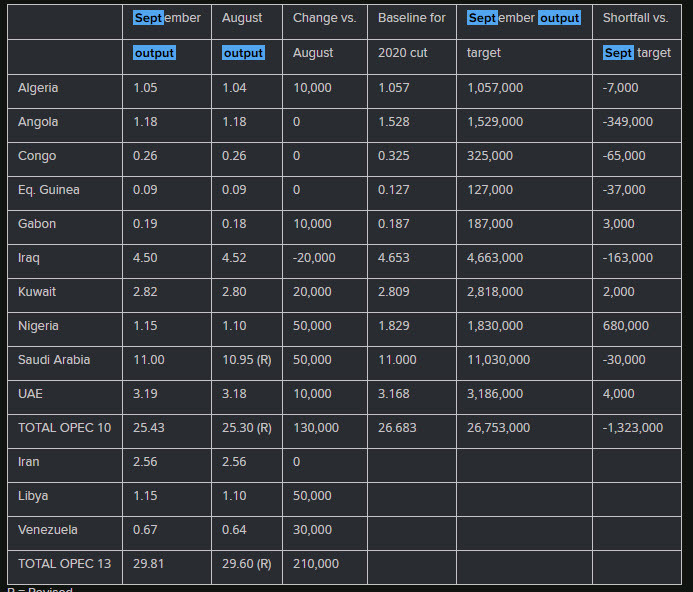Click the "TOTAL OPEC 13" row label
This screenshot has width=693, height=592.
point(65,564)
